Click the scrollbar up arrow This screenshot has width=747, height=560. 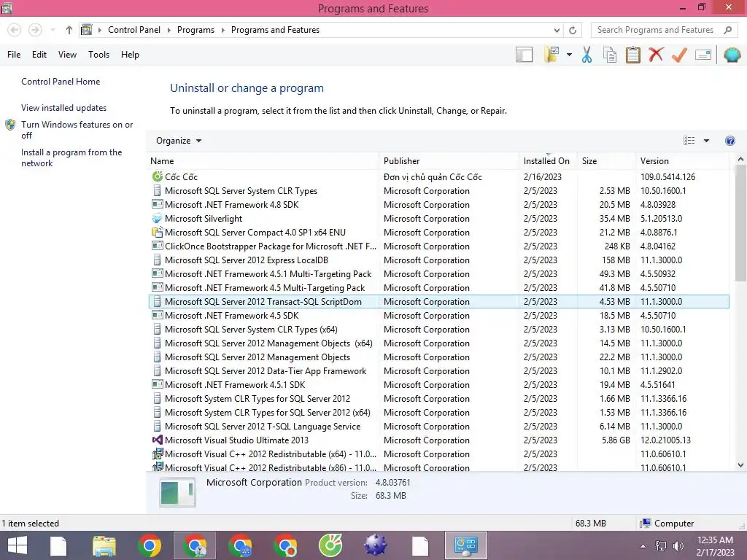point(740,159)
